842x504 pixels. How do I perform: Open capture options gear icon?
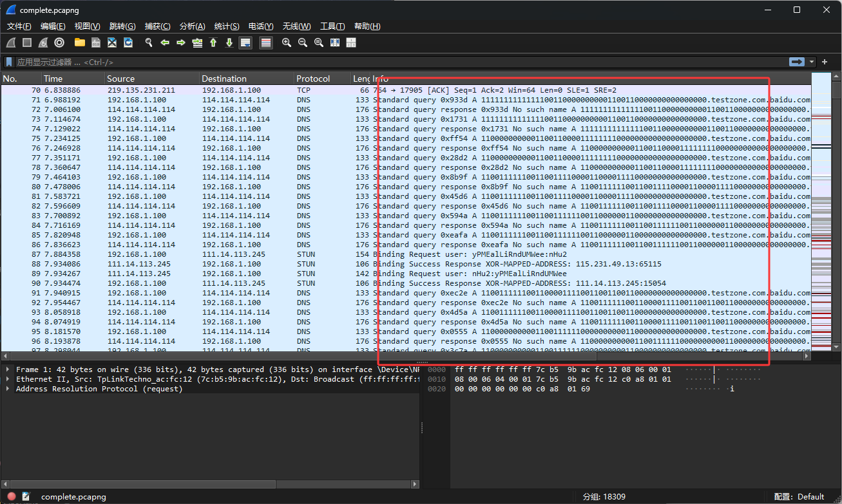coord(59,42)
